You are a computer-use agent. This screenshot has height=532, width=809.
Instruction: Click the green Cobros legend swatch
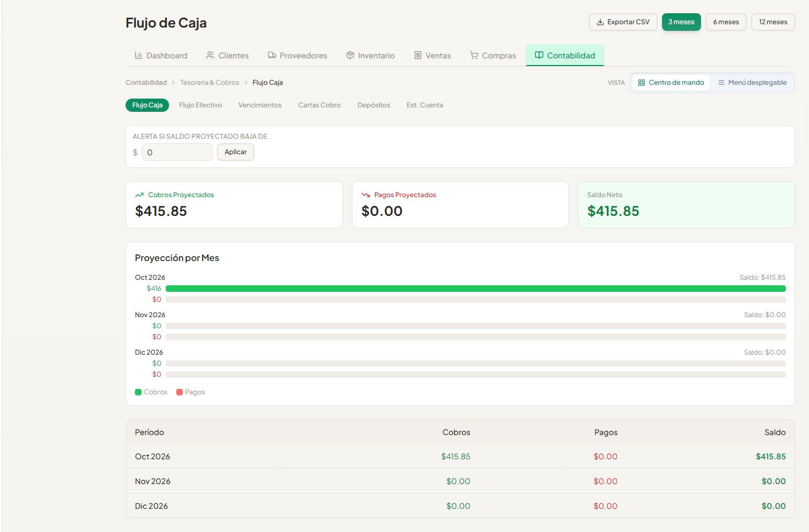[138, 392]
